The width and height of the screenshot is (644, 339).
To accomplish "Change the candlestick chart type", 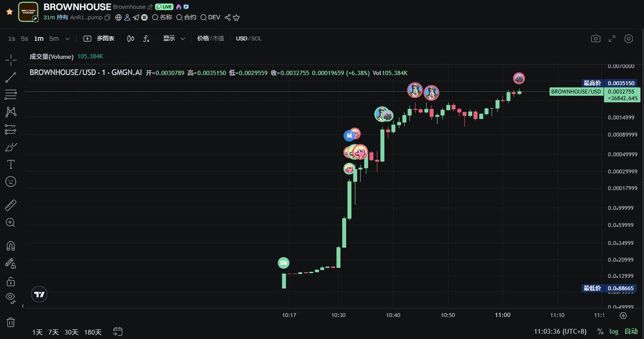I will pyautogui.click(x=131, y=39).
